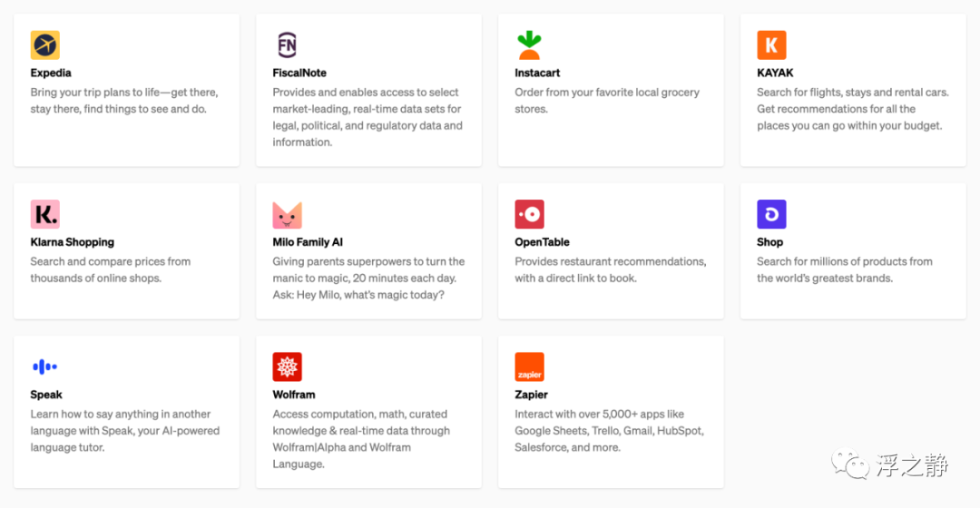Click the pink Klarna K. icon
The height and width of the screenshot is (508, 980).
[44, 214]
